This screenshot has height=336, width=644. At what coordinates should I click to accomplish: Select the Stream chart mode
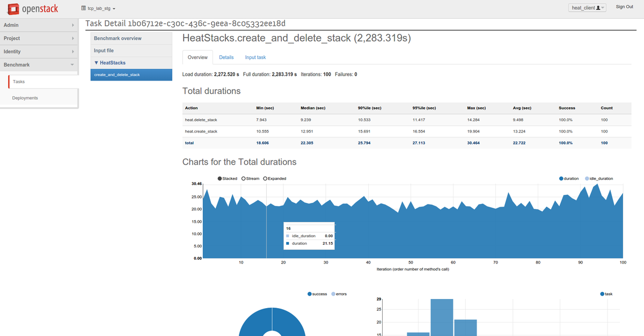[x=251, y=178]
